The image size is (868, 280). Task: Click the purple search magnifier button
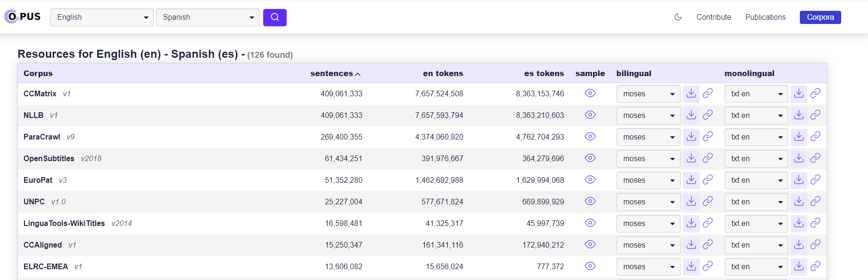pos(274,17)
